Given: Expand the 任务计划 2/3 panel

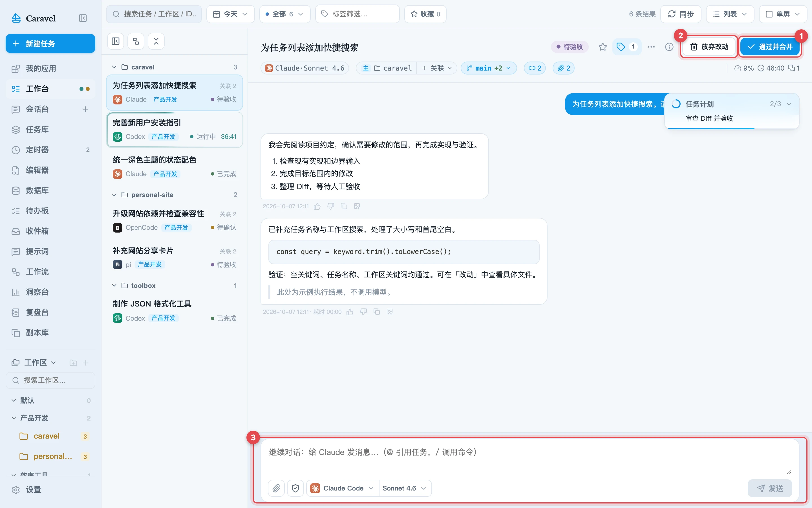Looking at the screenshot, I should click(x=789, y=104).
